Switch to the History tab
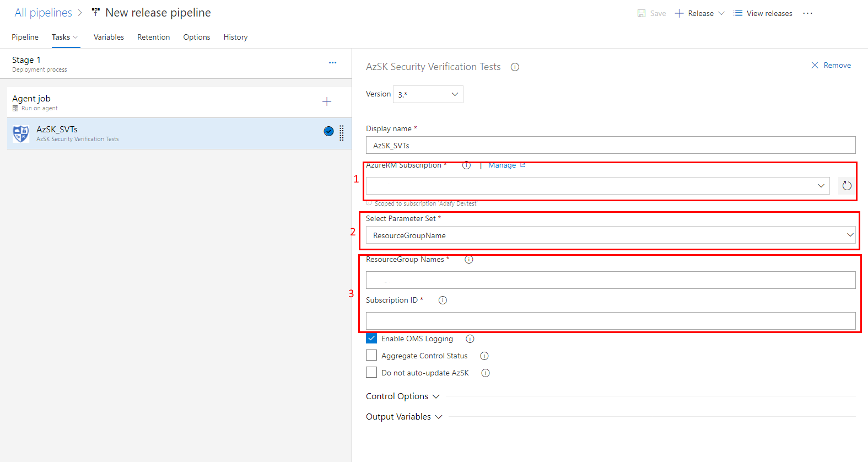 [235, 37]
